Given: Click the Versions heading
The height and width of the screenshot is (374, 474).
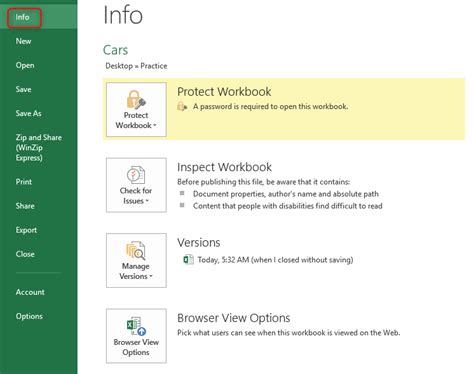Looking at the screenshot, I should point(199,242).
